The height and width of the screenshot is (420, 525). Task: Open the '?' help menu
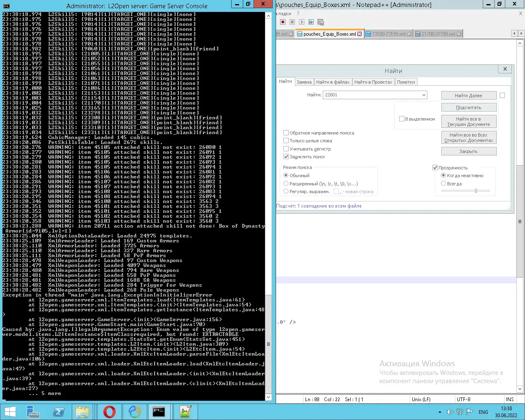298,14
